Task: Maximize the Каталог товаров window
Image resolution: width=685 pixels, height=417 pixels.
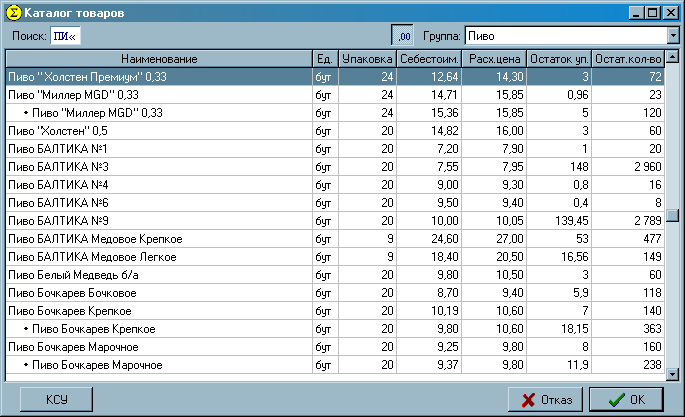Action: tap(653, 13)
